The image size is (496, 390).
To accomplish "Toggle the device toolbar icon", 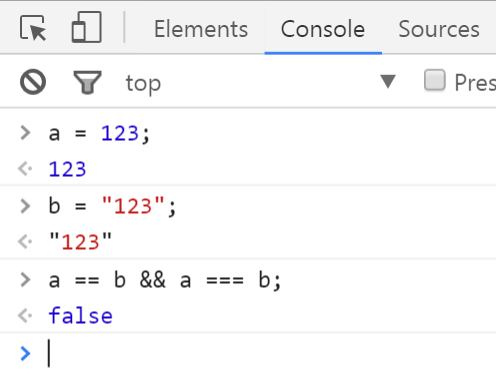I will (87, 27).
